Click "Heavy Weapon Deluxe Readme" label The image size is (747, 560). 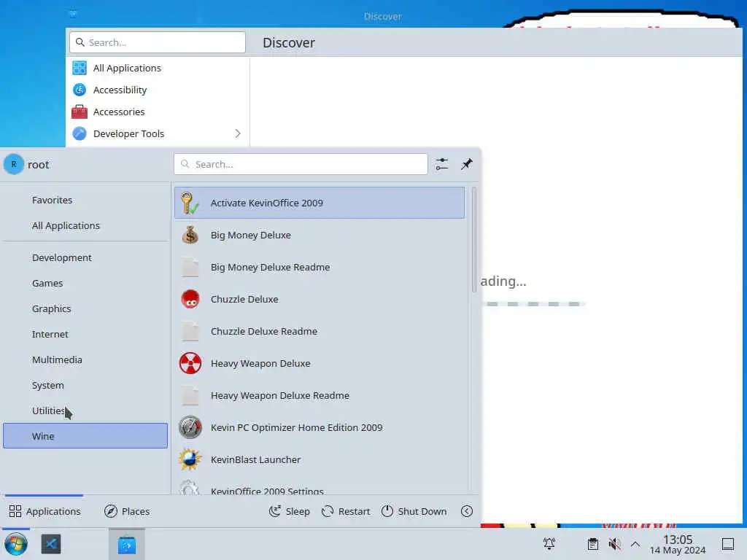280,395
